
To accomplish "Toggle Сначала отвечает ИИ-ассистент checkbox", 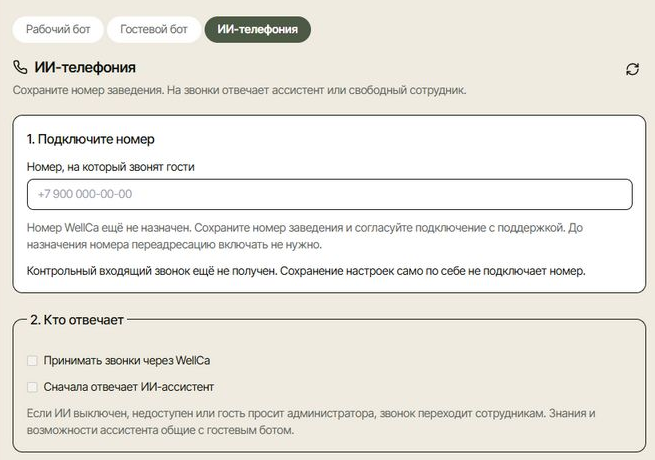I will tap(32, 387).
